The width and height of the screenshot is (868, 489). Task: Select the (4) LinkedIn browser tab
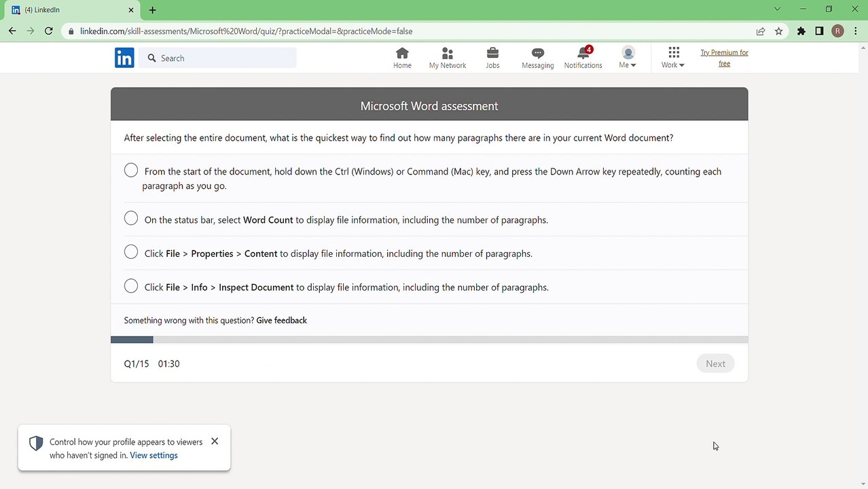click(x=73, y=10)
